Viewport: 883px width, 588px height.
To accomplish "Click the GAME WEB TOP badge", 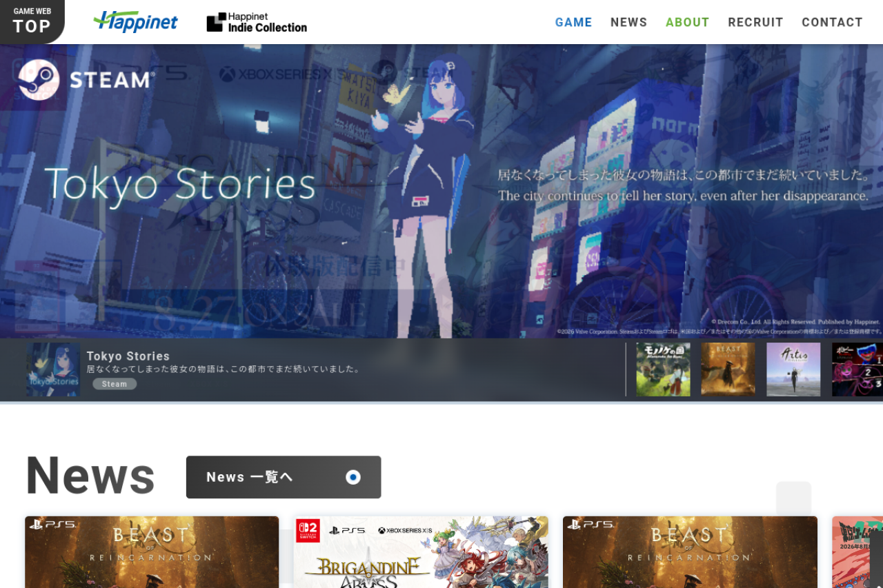I will click(x=32, y=21).
